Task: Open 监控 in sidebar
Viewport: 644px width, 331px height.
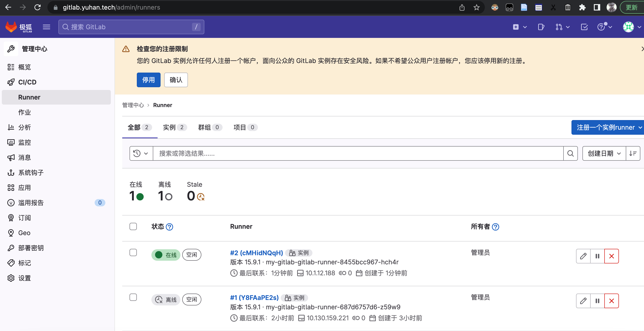Action: (56, 142)
